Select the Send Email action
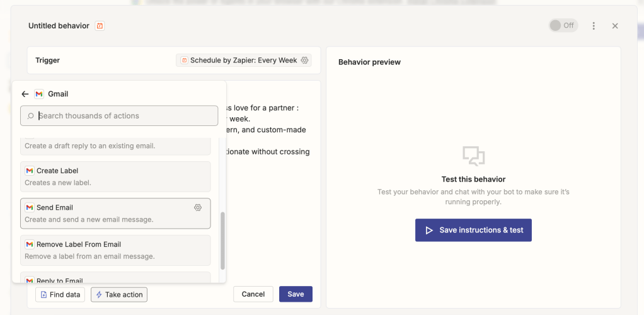The height and width of the screenshot is (315, 644). click(107, 213)
